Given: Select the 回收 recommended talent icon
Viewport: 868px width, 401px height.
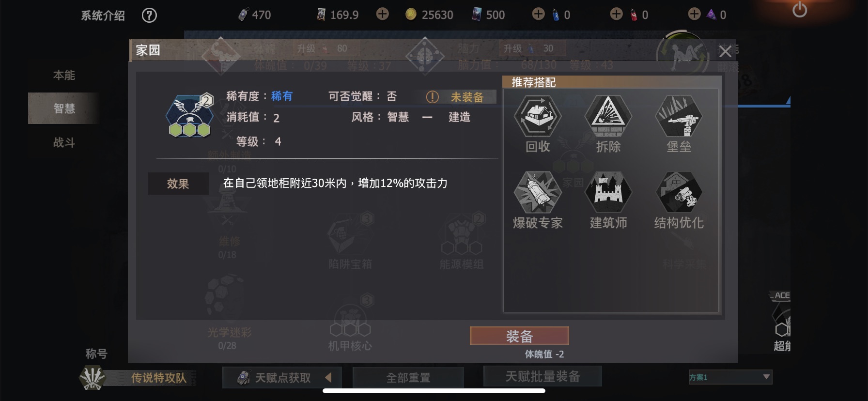Looking at the screenshot, I should click(x=538, y=116).
